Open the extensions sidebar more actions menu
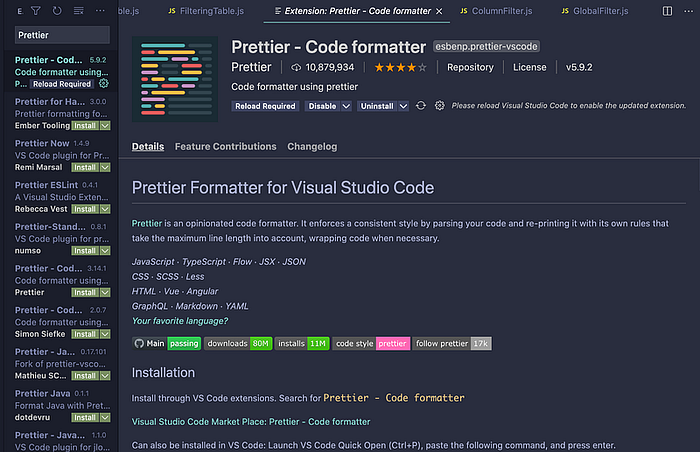The height and width of the screenshot is (452, 700). click(x=100, y=10)
